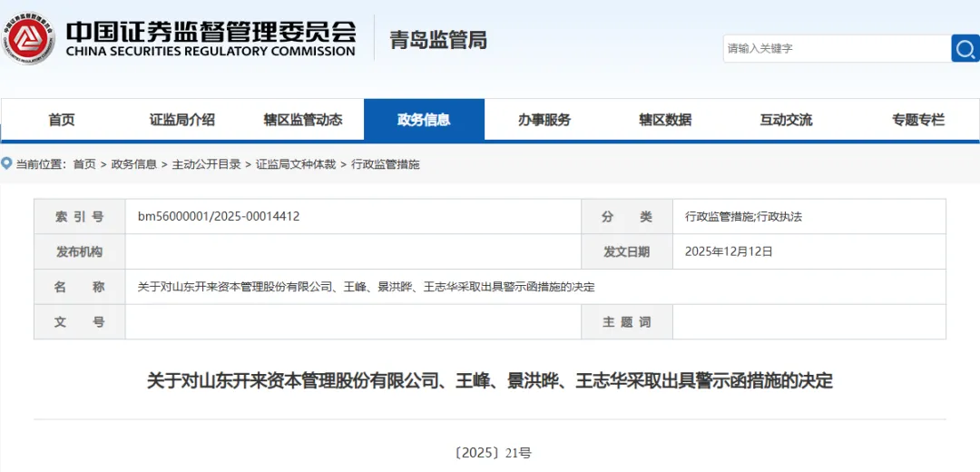Open the 证监局介绍 navigation tab
The height and width of the screenshot is (472, 980).
pyautogui.click(x=182, y=120)
